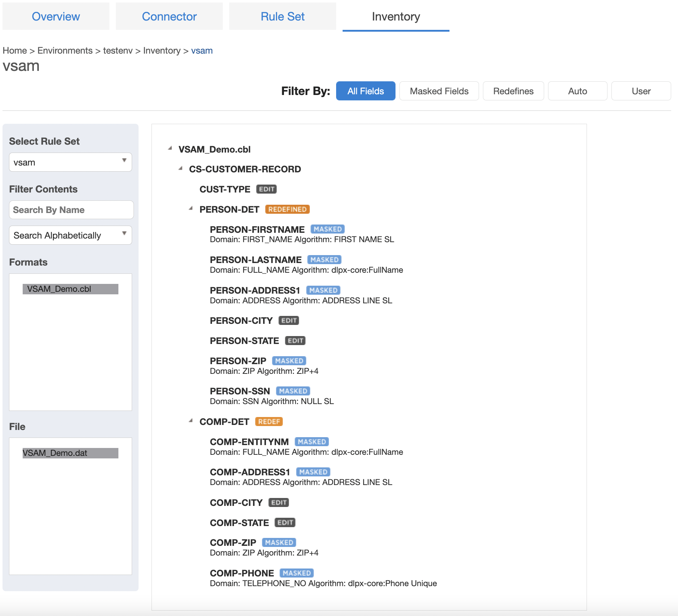Open the Search Alphabetically dropdown
The image size is (678, 616).
click(71, 235)
